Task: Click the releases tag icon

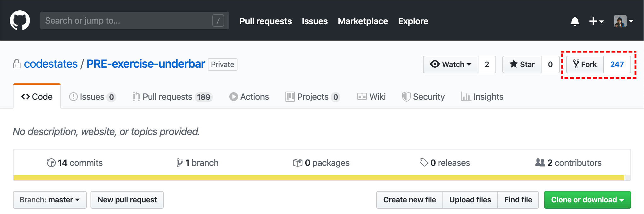Action: coord(424,162)
